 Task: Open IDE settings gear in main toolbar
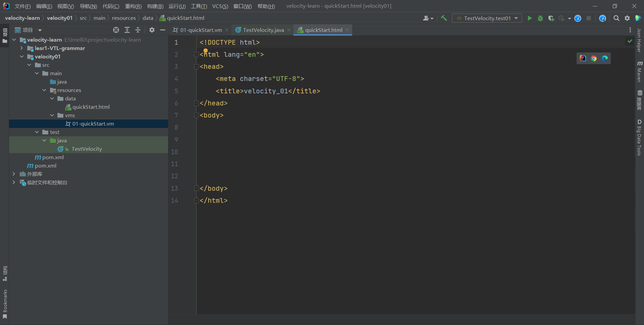point(627,18)
